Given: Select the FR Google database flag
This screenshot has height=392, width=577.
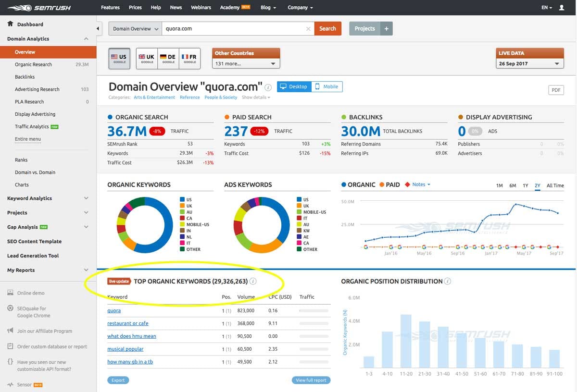Looking at the screenshot, I should click(189, 59).
